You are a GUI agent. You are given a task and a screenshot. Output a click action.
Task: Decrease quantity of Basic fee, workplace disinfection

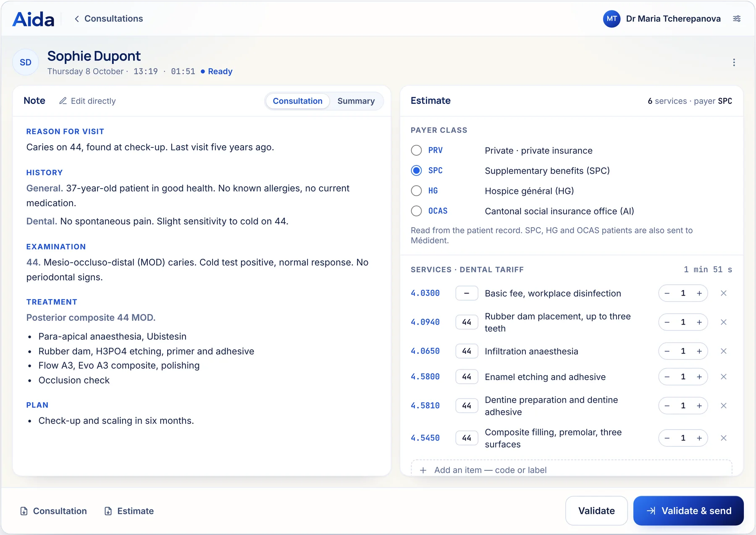(x=667, y=293)
